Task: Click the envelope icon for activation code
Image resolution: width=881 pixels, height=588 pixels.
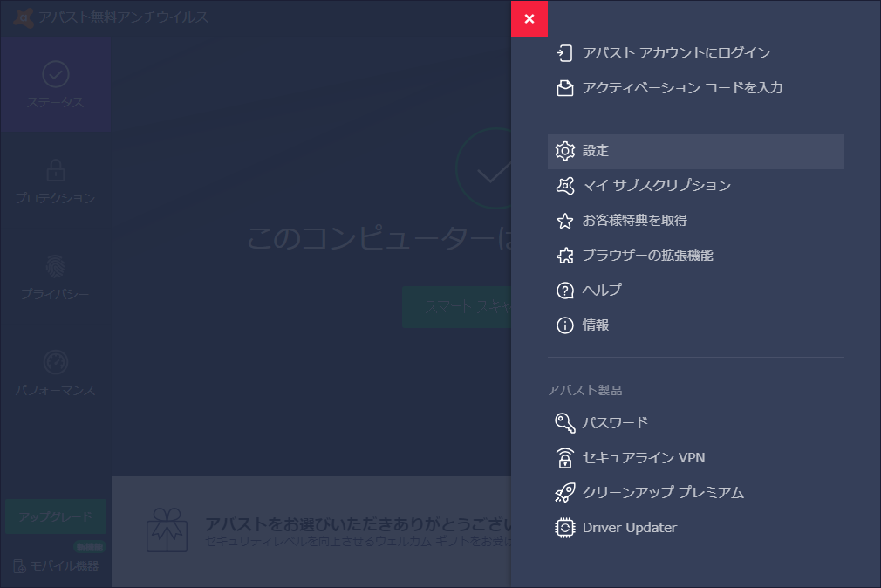Action: coord(564,88)
